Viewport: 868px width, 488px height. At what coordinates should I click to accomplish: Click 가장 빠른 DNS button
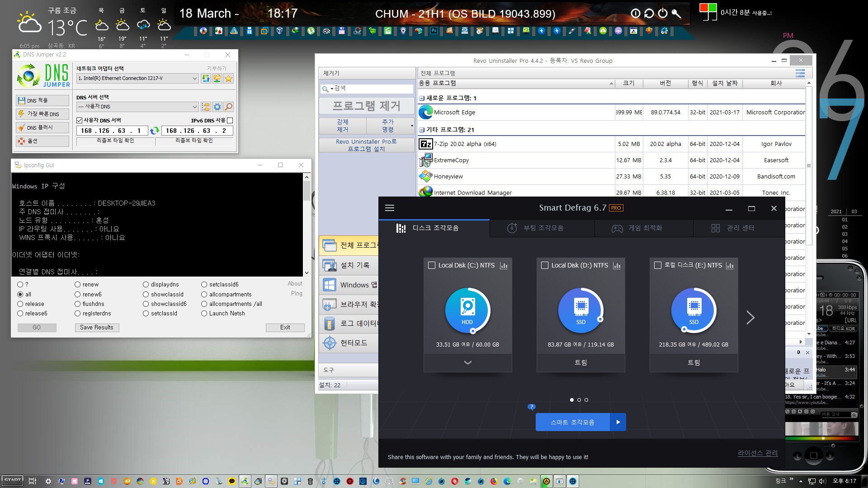coord(43,114)
